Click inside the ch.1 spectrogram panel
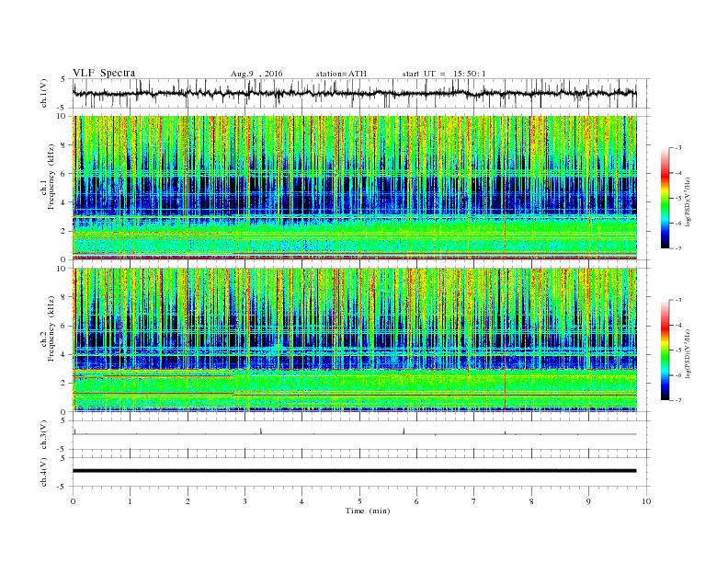 tap(355, 187)
